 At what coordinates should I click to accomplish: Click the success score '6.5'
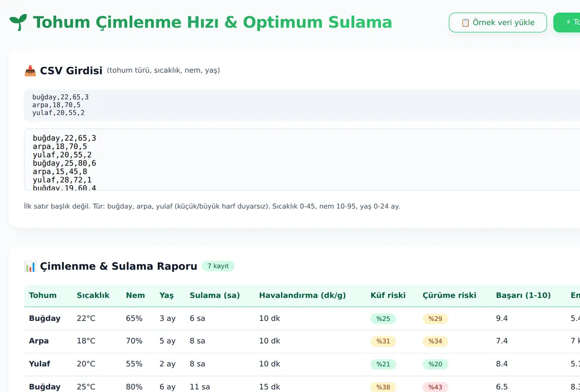(x=502, y=387)
